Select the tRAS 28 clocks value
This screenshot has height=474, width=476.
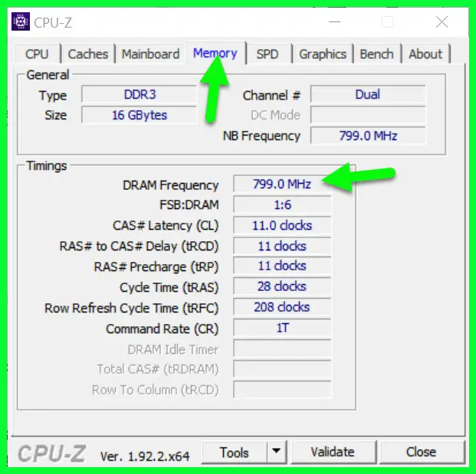click(282, 286)
